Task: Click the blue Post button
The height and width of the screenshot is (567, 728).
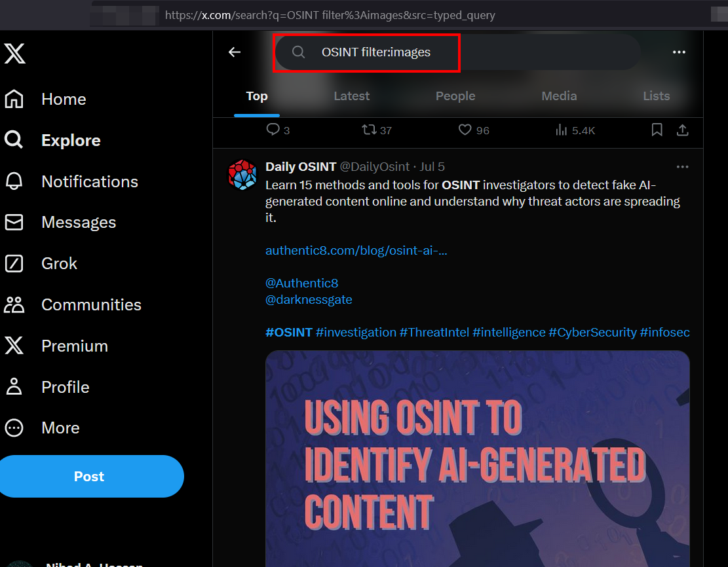Action: 90,477
